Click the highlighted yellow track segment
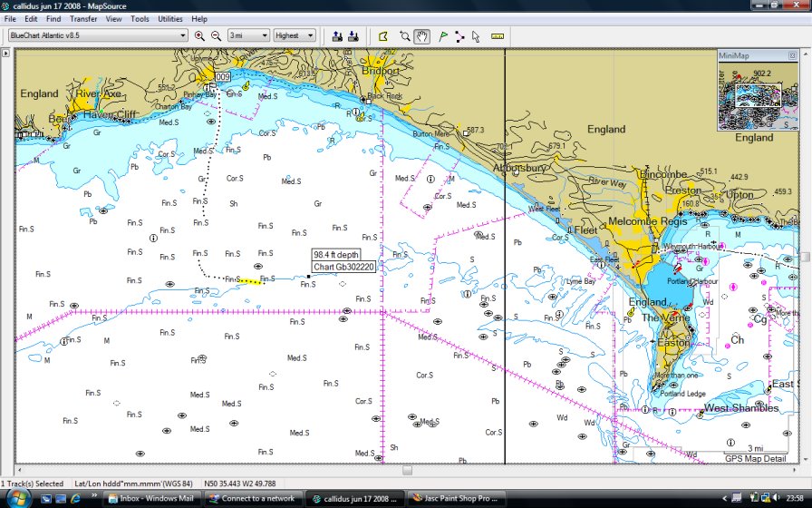Screen dimensions: 812x508 [x=251, y=281]
